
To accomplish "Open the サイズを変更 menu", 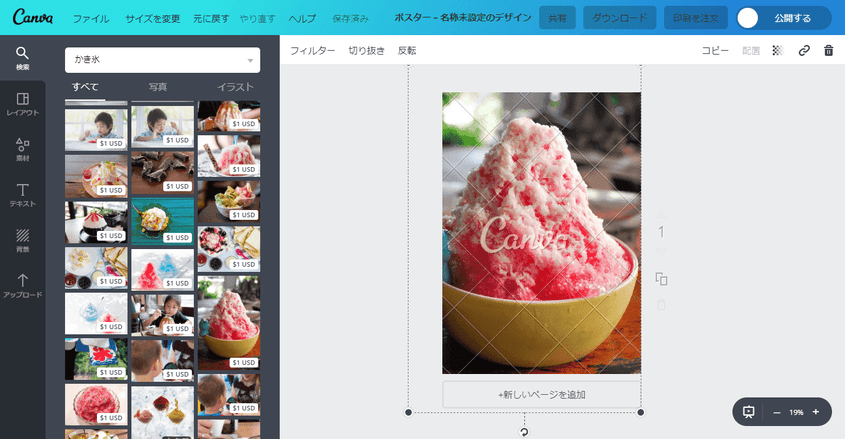I will tap(153, 18).
